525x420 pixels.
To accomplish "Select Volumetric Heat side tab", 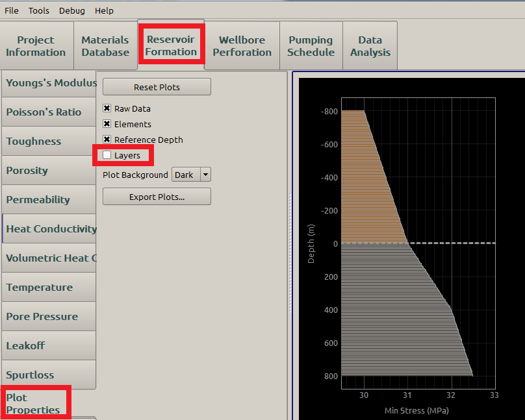I will pos(49,258).
